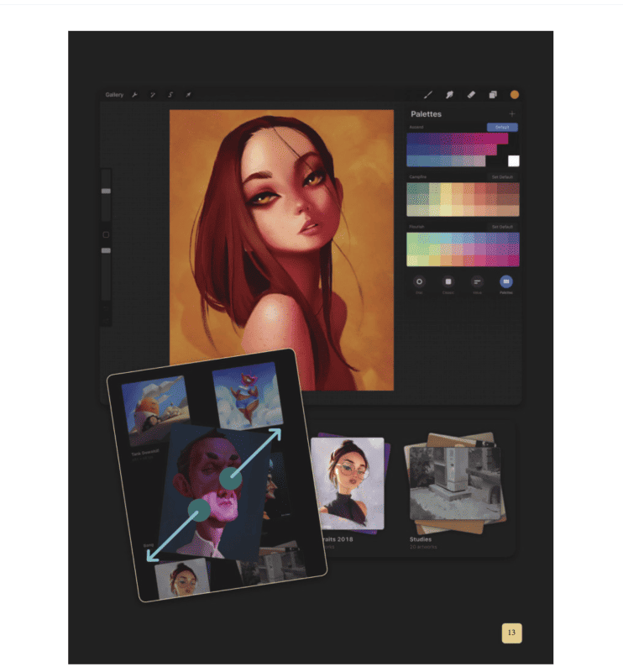Pick the light green first swatch in Flourish

pos(412,238)
